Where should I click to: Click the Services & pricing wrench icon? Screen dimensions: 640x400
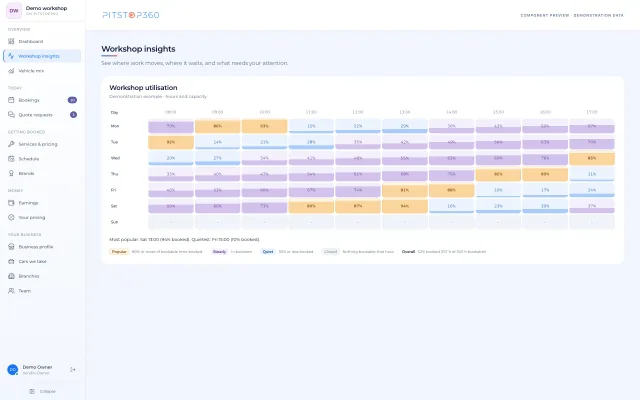pos(11,144)
